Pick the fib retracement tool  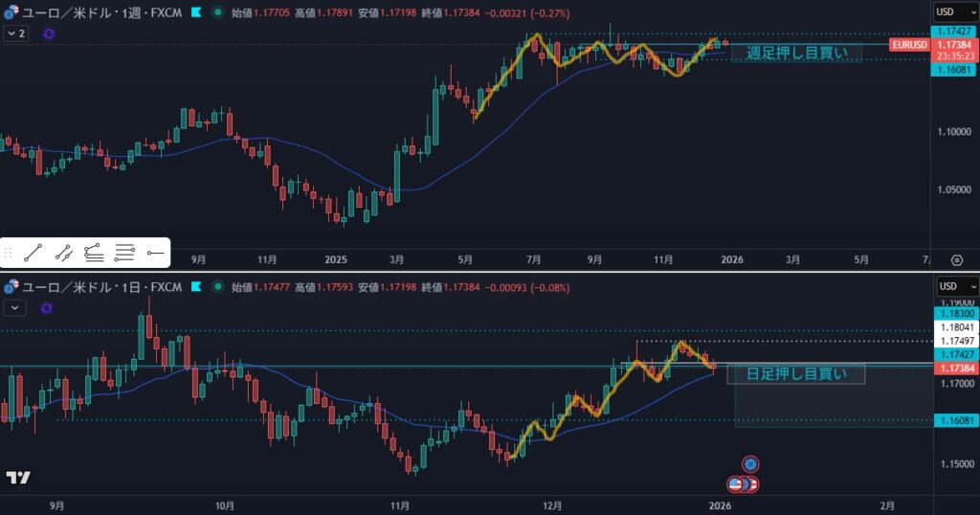[x=94, y=254]
